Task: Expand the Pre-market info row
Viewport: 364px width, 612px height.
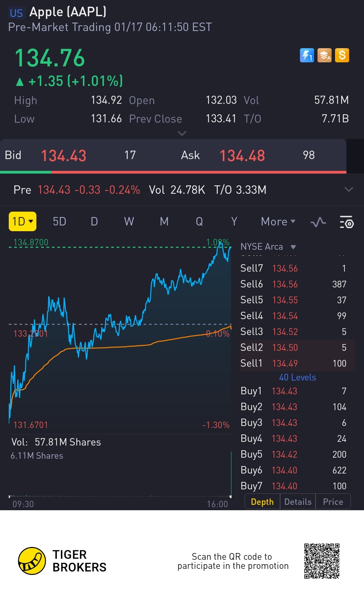Action: [348, 189]
